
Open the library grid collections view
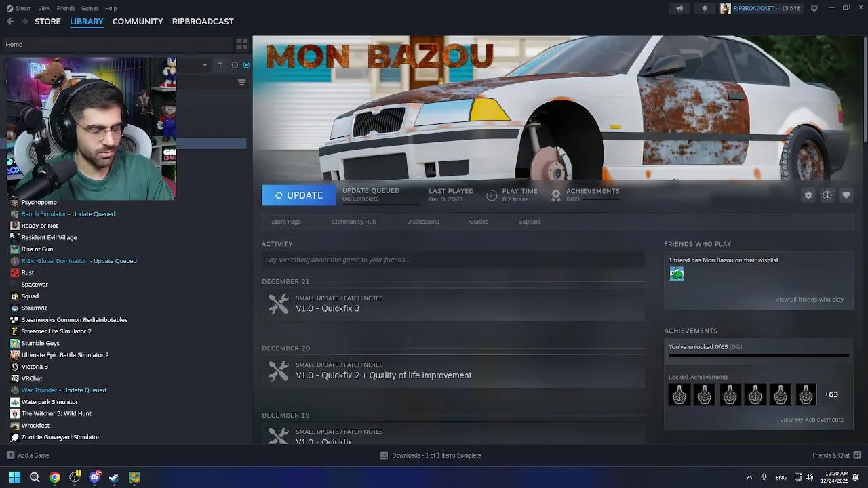point(241,44)
